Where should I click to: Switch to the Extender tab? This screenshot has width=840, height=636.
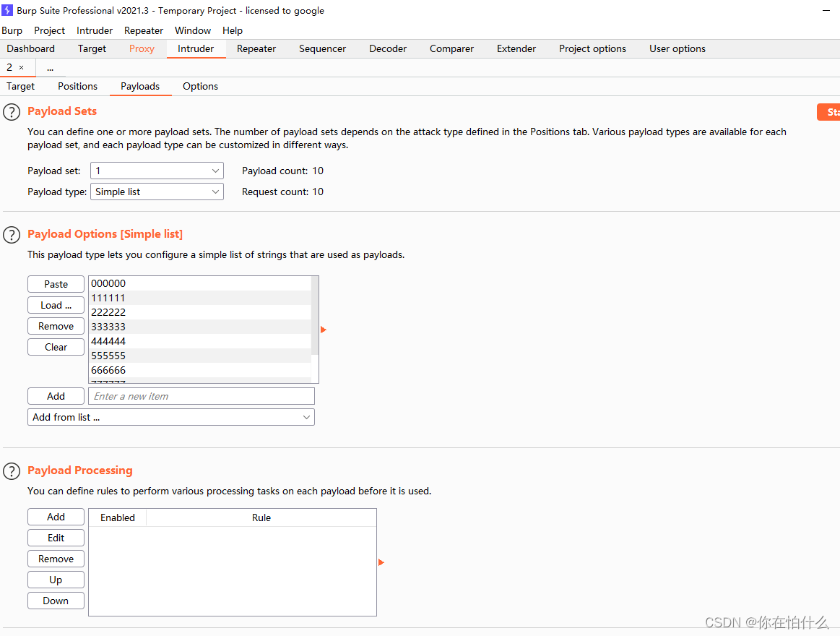tap(516, 49)
